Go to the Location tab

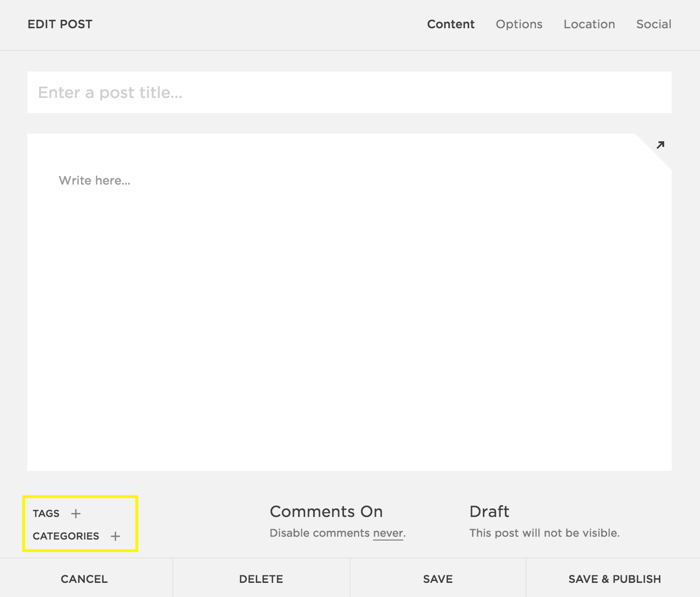tap(589, 24)
